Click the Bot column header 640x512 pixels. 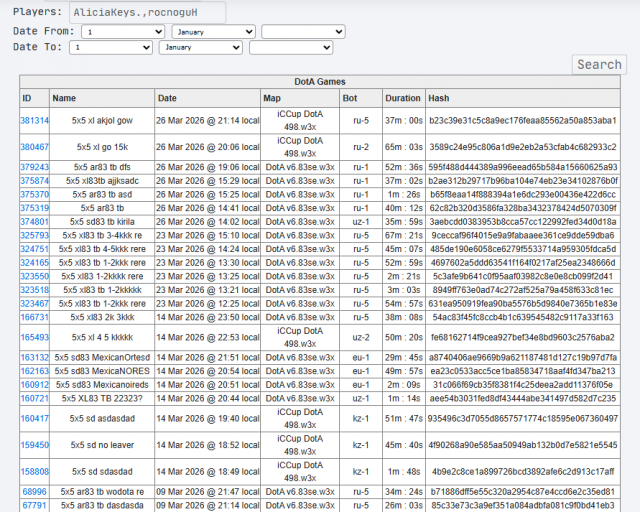pyautogui.click(x=361, y=98)
